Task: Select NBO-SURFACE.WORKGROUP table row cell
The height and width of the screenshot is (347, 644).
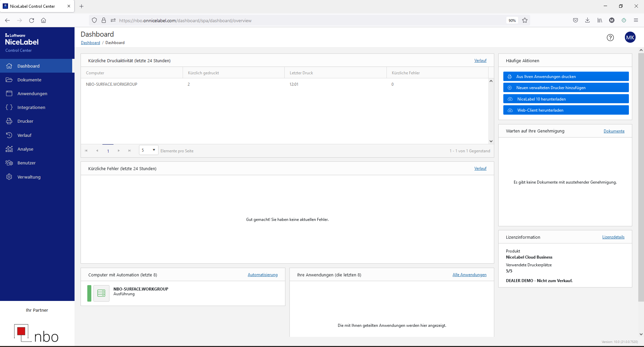Action: 111,84
